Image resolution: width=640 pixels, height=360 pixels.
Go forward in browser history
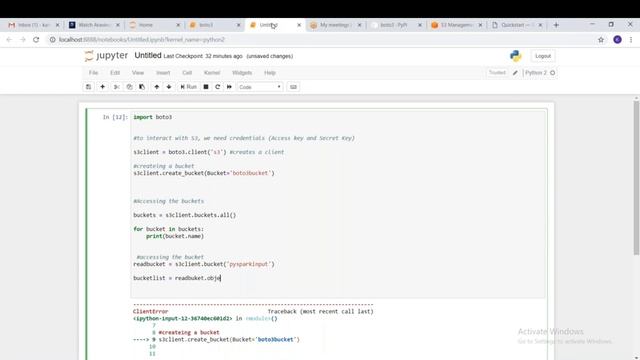click(x=22, y=40)
